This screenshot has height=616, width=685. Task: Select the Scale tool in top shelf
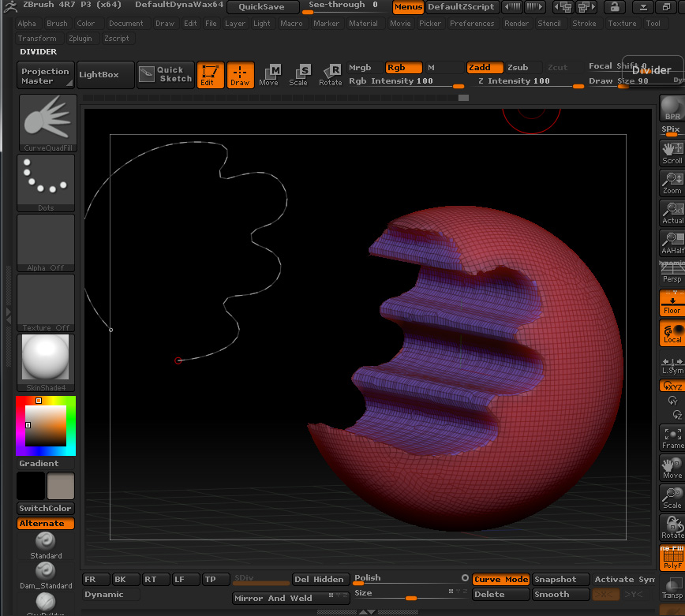click(298, 75)
